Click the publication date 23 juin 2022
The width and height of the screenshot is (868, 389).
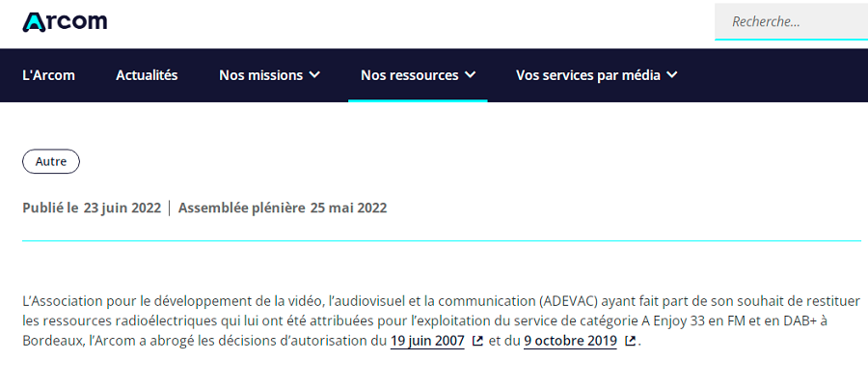(122, 208)
